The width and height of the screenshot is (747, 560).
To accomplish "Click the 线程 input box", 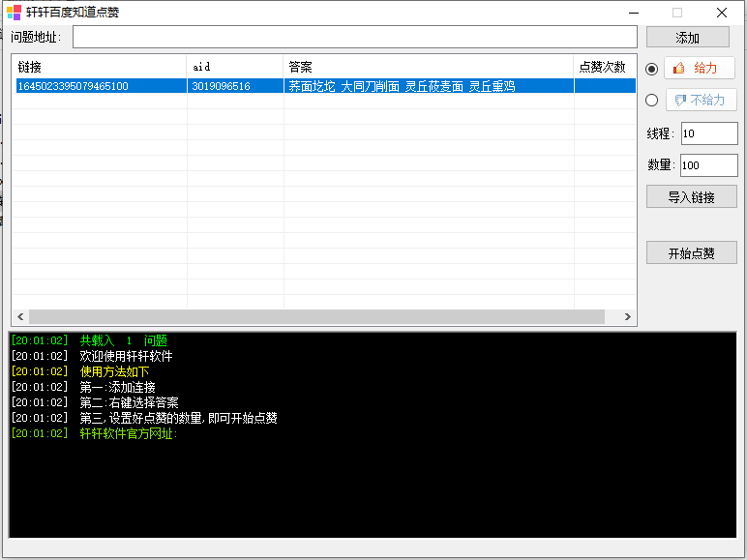I will pyautogui.click(x=709, y=133).
